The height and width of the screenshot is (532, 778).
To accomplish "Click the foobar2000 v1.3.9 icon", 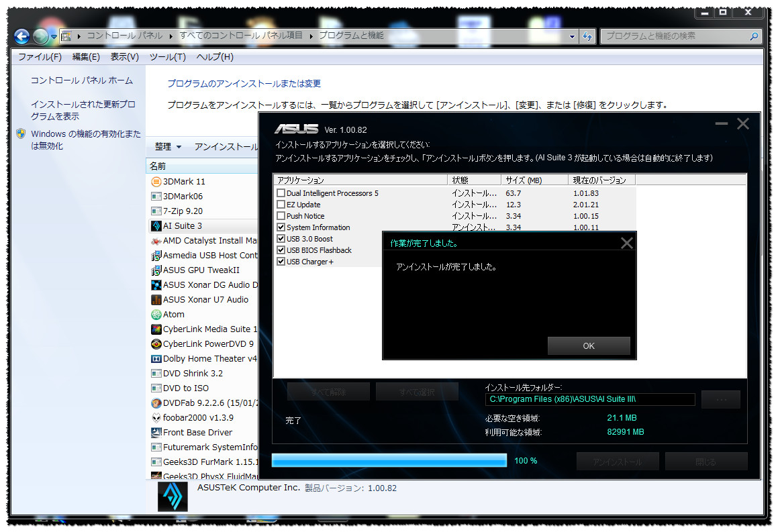I will tap(156, 418).
